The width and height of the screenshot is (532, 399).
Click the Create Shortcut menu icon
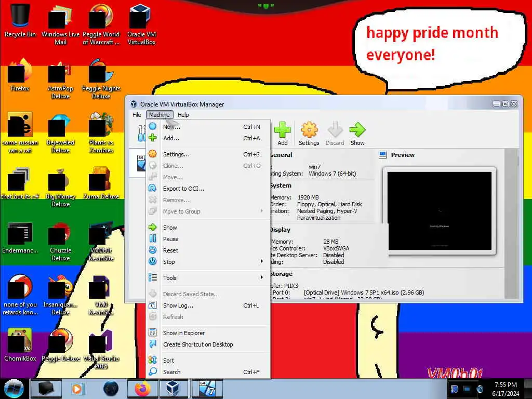153,344
